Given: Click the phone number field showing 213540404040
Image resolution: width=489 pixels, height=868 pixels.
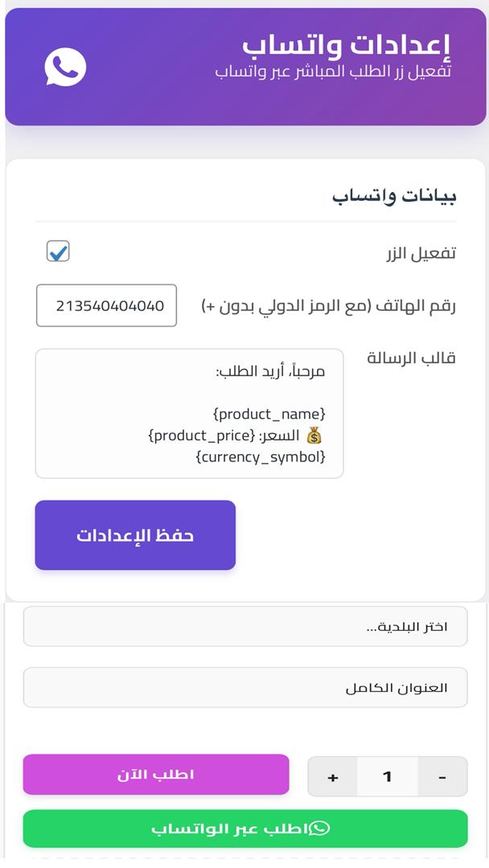Looking at the screenshot, I should tap(106, 305).
